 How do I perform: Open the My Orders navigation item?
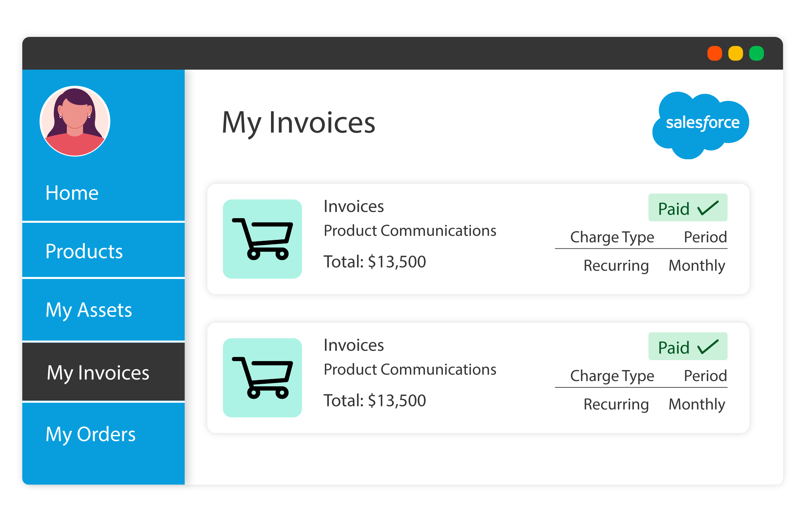(x=90, y=435)
